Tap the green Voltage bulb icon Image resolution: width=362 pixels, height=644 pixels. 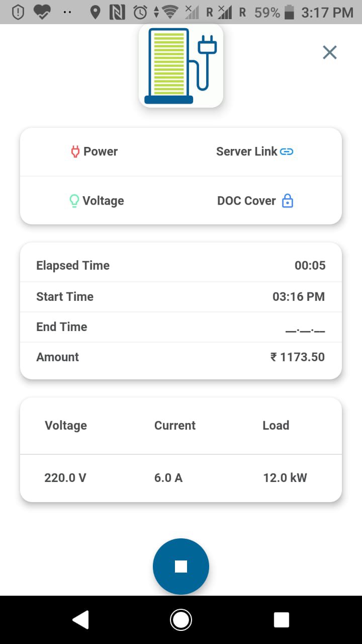click(74, 201)
